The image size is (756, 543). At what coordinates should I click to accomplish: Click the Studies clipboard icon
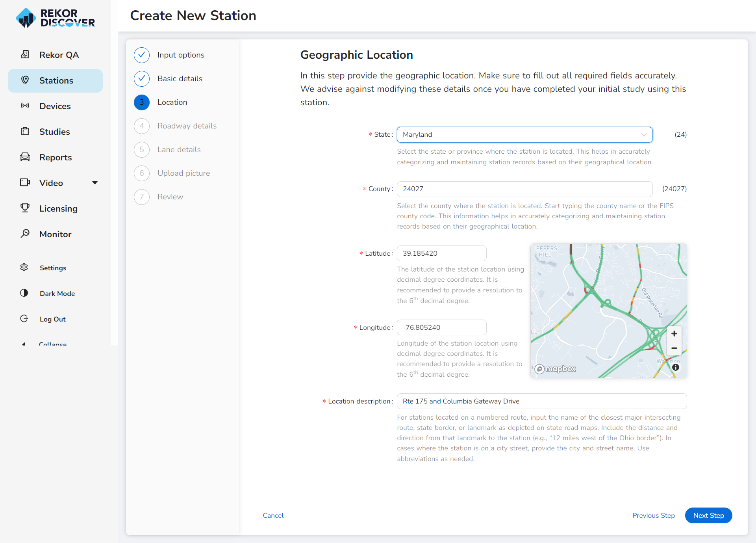point(25,131)
